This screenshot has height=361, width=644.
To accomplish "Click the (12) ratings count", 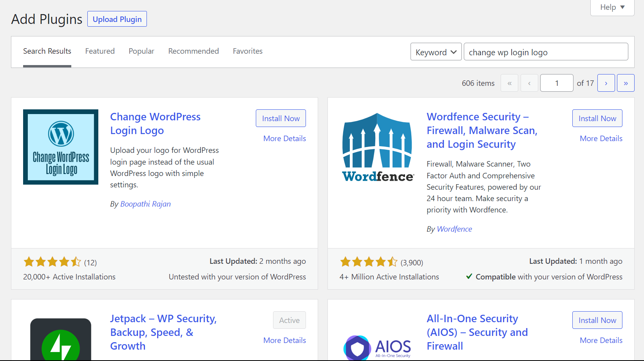I will [90, 263].
